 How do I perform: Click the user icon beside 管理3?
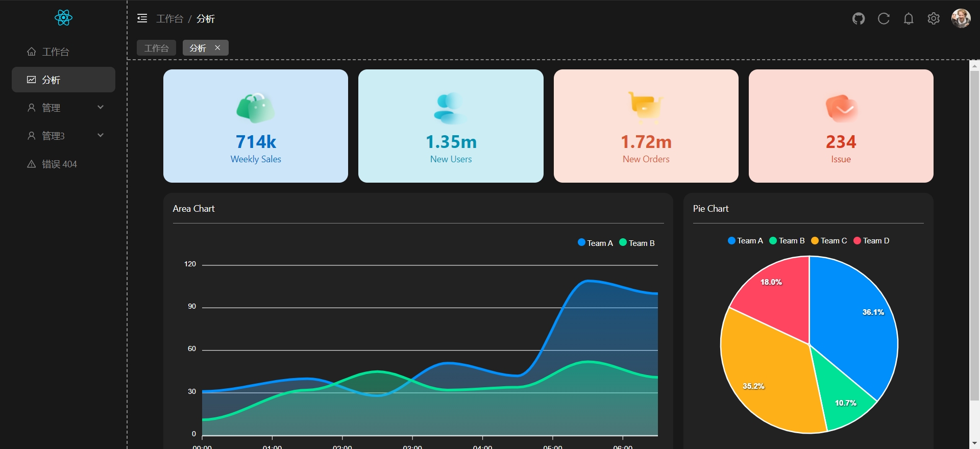[x=32, y=136]
